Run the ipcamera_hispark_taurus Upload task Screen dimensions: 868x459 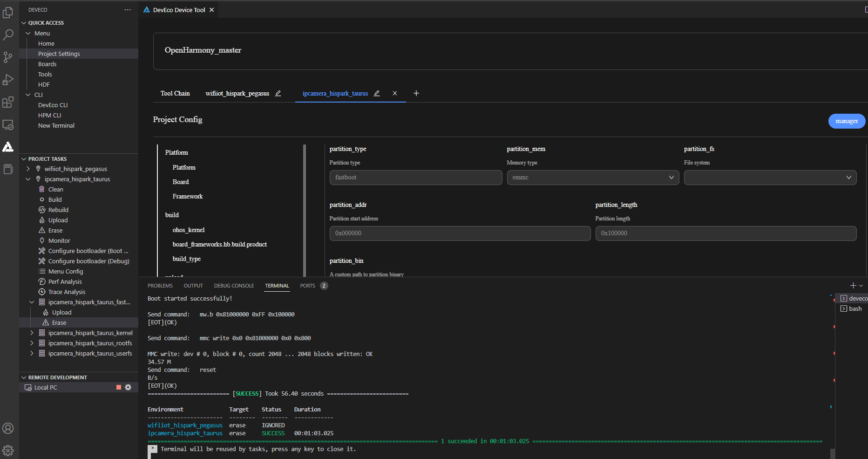tap(58, 220)
